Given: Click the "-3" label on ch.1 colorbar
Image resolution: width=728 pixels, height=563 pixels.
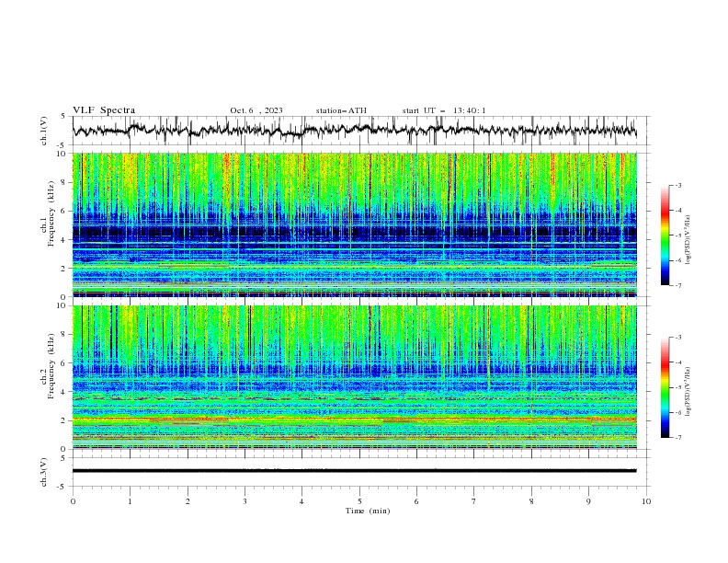Looking at the screenshot, I should tap(677, 185).
